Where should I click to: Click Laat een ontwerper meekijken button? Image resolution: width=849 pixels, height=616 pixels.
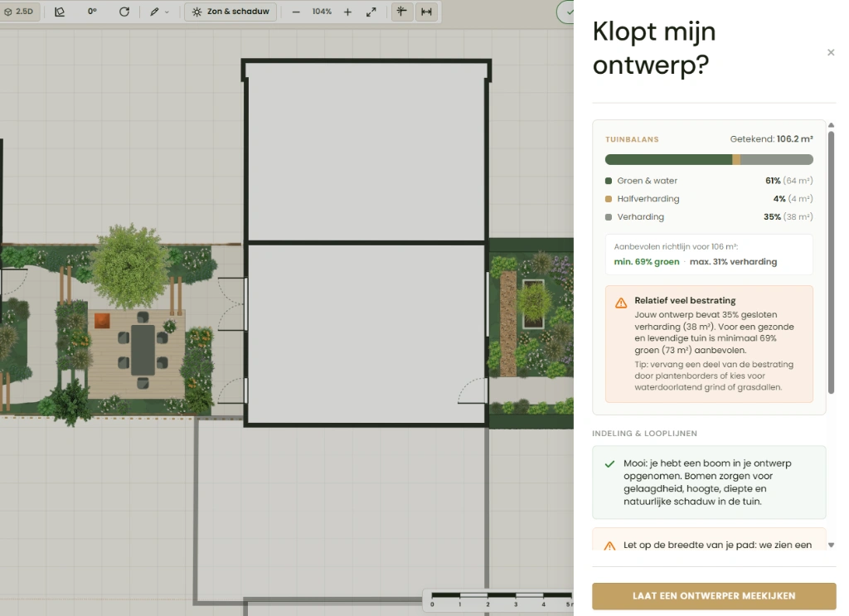[714, 596]
